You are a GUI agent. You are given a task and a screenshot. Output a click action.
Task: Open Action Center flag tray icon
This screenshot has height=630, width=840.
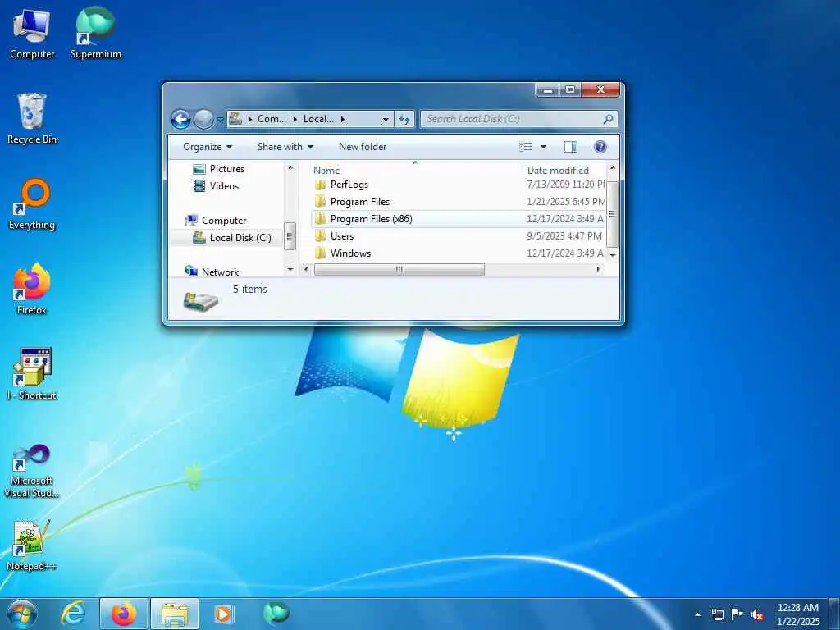pos(737,614)
